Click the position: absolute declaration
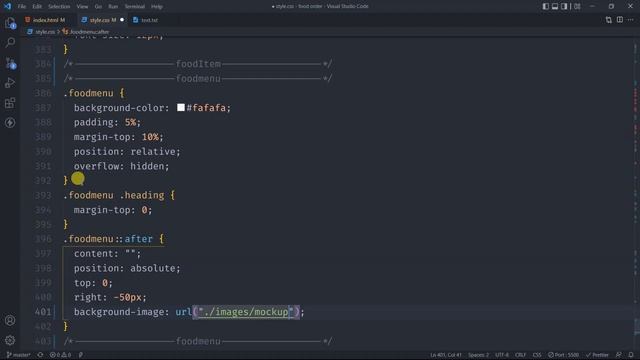Image resolution: width=640 pixels, height=360 pixels. tap(127, 268)
